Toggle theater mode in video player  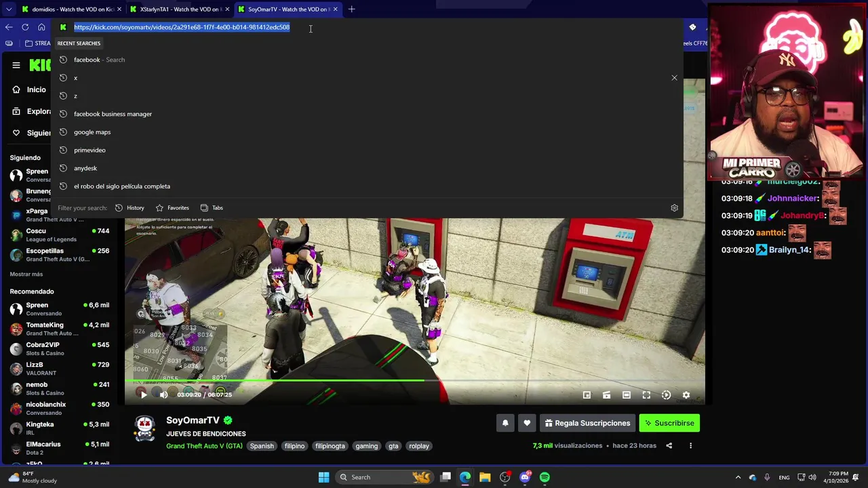(x=627, y=395)
